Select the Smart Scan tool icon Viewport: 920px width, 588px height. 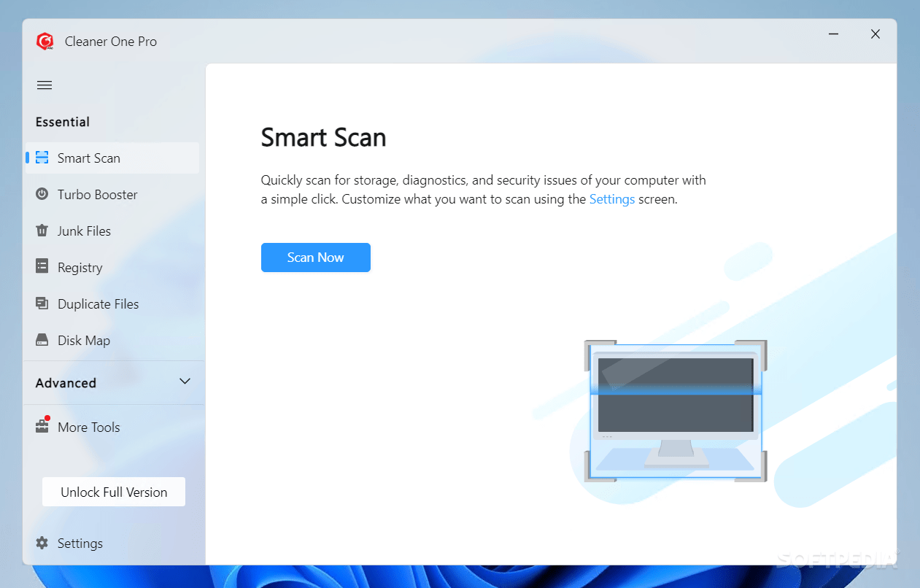pos(42,158)
